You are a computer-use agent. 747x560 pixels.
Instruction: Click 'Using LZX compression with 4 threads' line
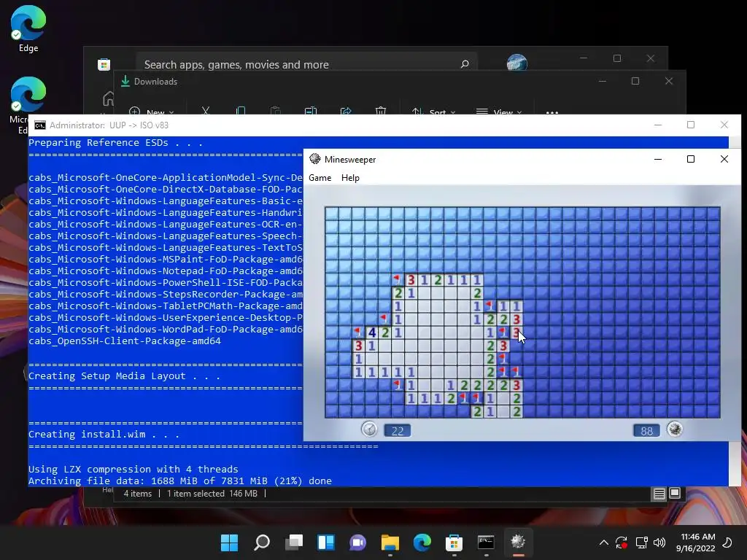[x=133, y=469]
